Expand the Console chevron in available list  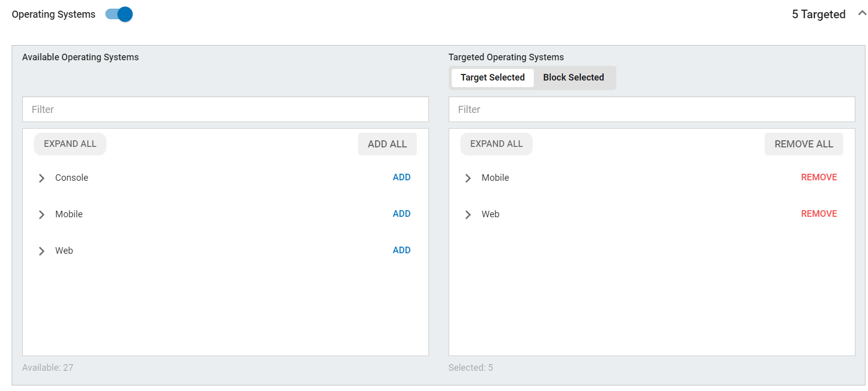[42, 178]
